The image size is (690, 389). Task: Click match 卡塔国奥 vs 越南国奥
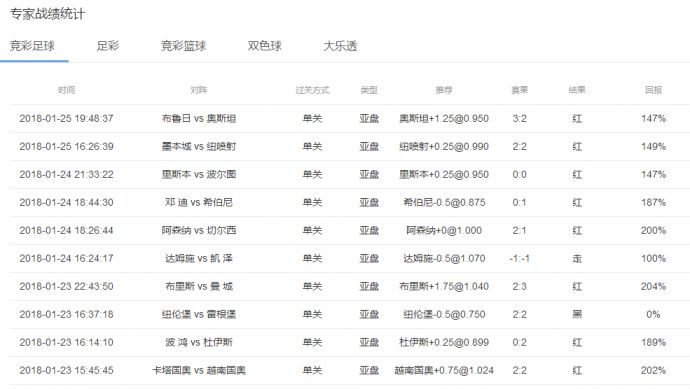[199, 371]
